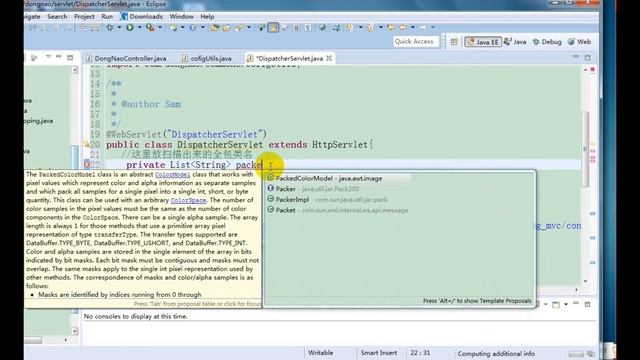Toggle Link with Editor in left panel
This screenshot has width=640, height=360.
point(34,58)
